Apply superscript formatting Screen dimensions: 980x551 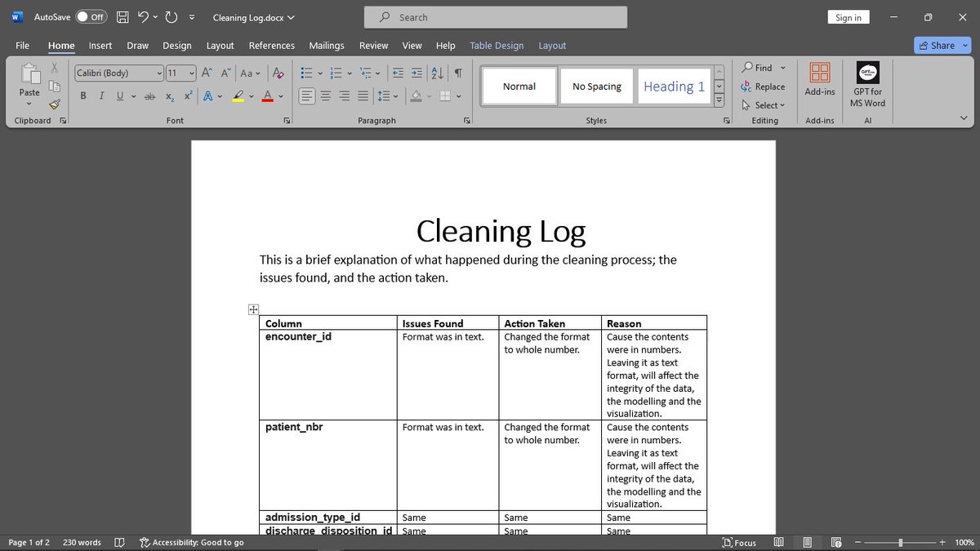pos(188,96)
